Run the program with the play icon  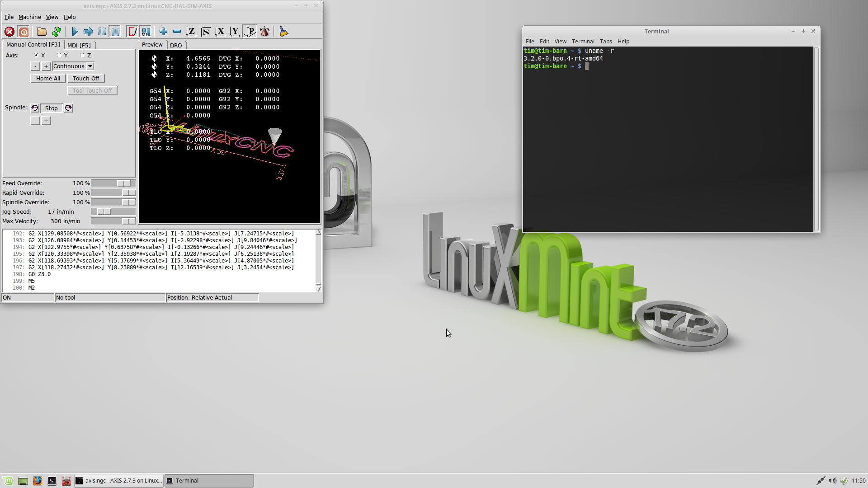pos(75,32)
